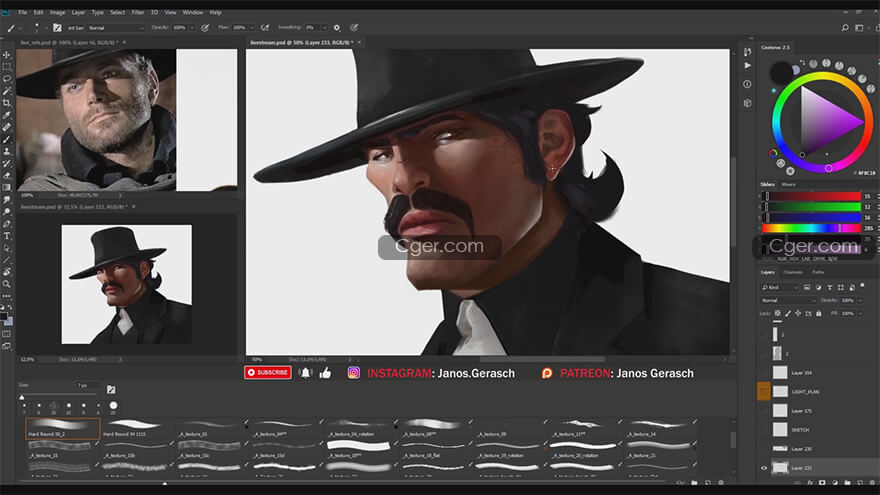Select the Move tool
This screenshot has width=880, height=495.
pos(7,55)
